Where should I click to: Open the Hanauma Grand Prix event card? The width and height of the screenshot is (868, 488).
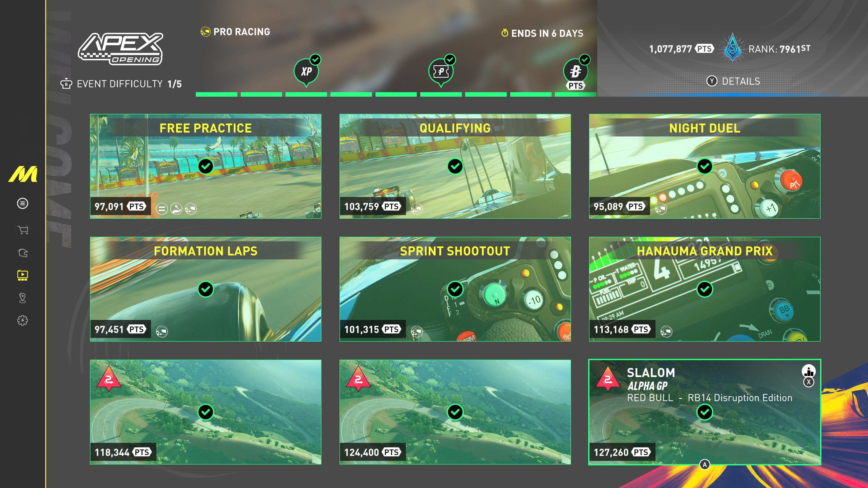coord(705,289)
